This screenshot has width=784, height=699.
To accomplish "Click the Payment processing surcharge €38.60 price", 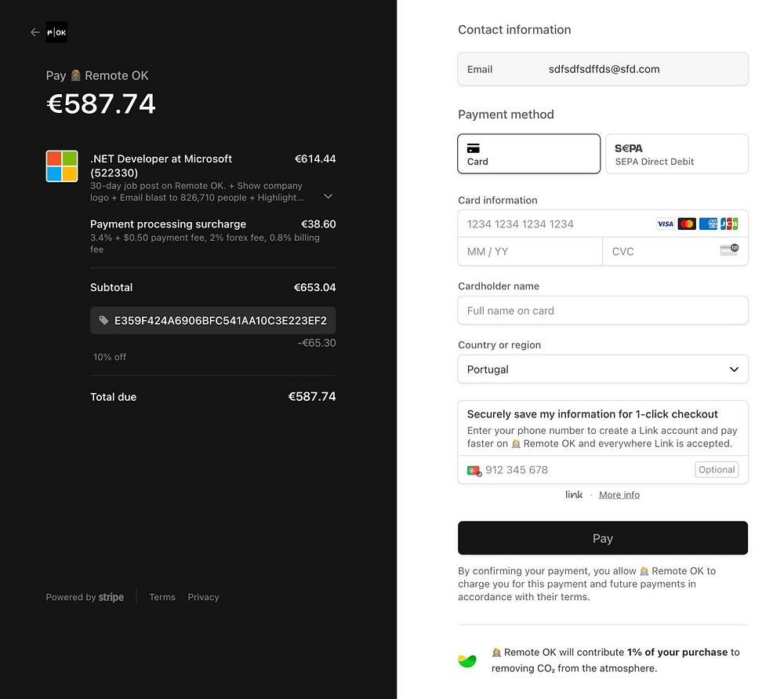I will tap(318, 224).
